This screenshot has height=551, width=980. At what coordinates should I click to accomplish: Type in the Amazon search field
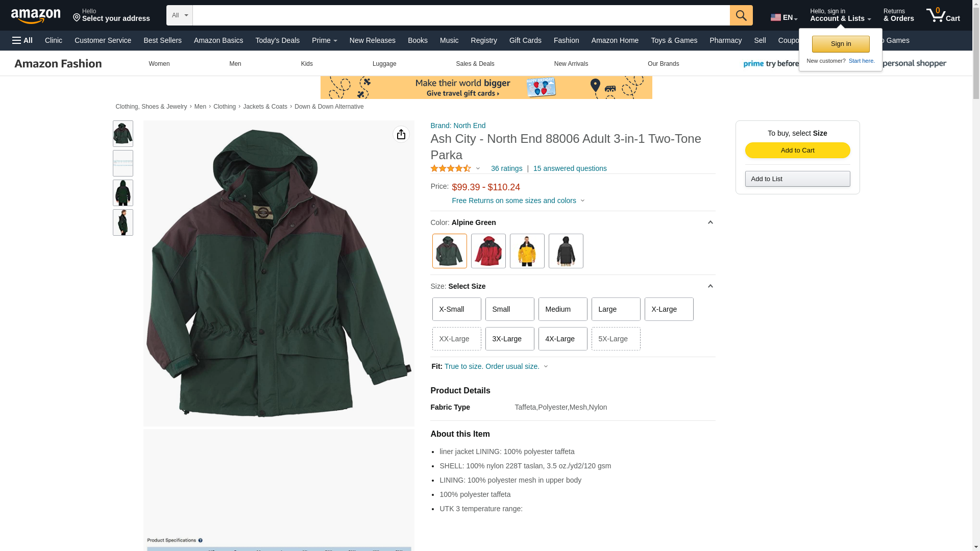[x=460, y=15]
